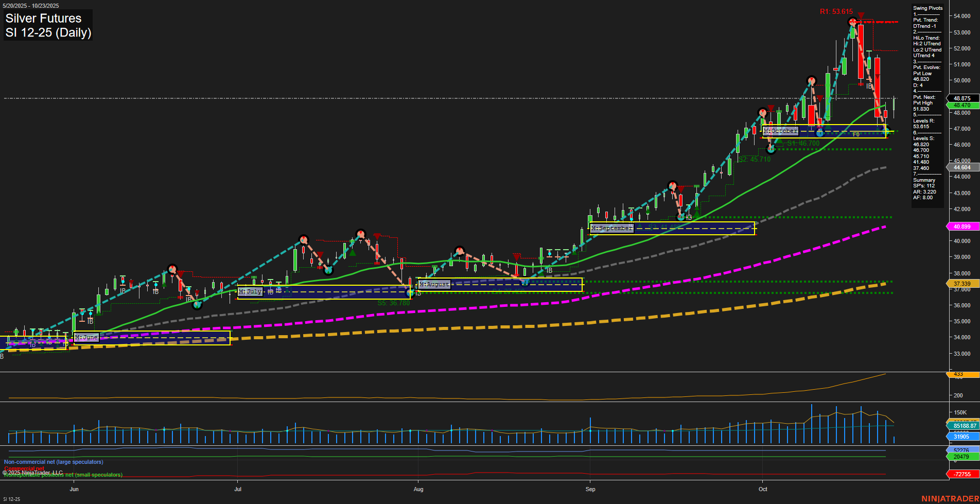Click the Non-commercial net (large speculators) legend label
The width and height of the screenshot is (980, 504).
click(x=53, y=462)
